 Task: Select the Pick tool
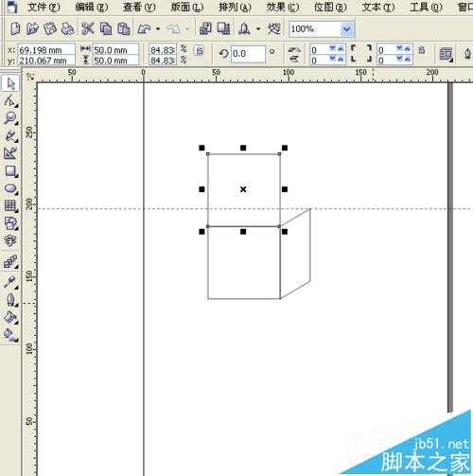(10, 83)
